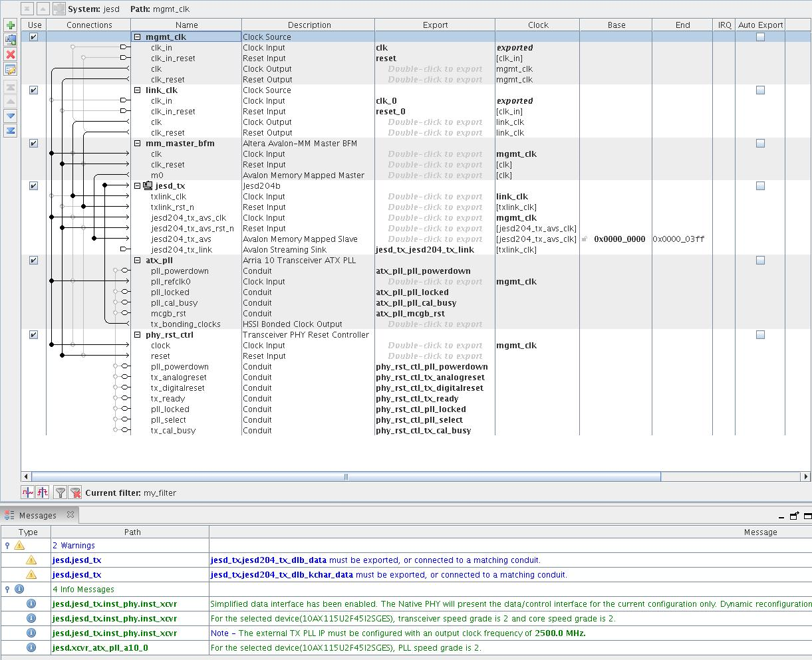This screenshot has height=660, width=812.
Task: Collapse the mm_master_bfm tree node
Action: (138, 144)
